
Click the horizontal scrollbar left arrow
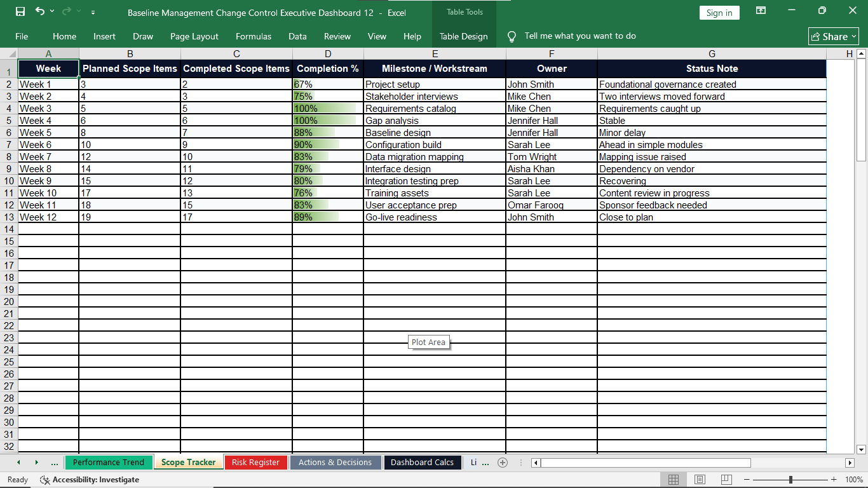[x=536, y=463]
